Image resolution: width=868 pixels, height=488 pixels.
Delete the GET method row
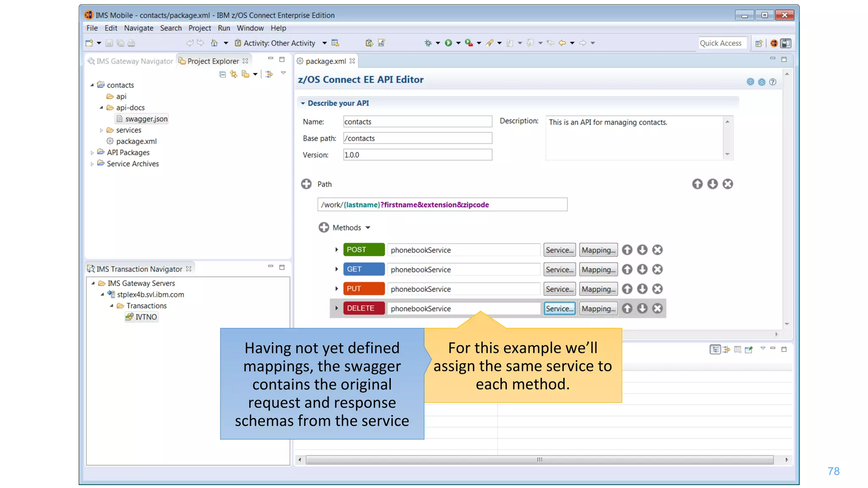[657, 269]
